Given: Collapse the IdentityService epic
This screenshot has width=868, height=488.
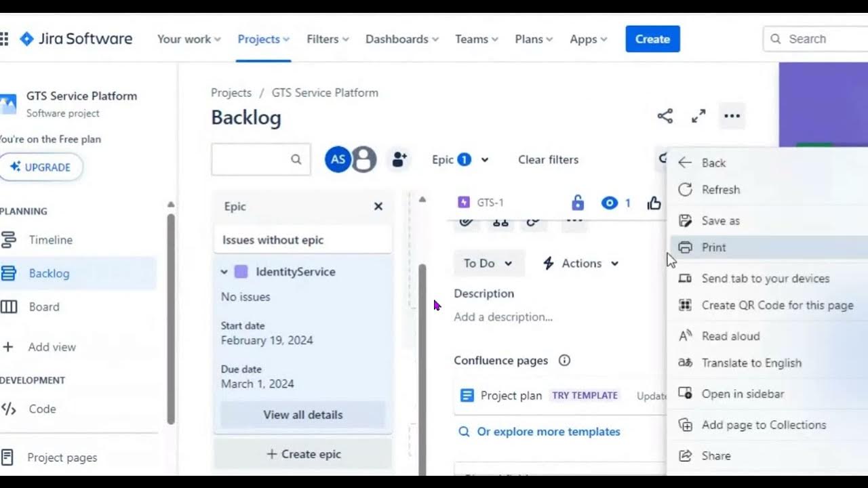Looking at the screenshot, I should point(224,272).
